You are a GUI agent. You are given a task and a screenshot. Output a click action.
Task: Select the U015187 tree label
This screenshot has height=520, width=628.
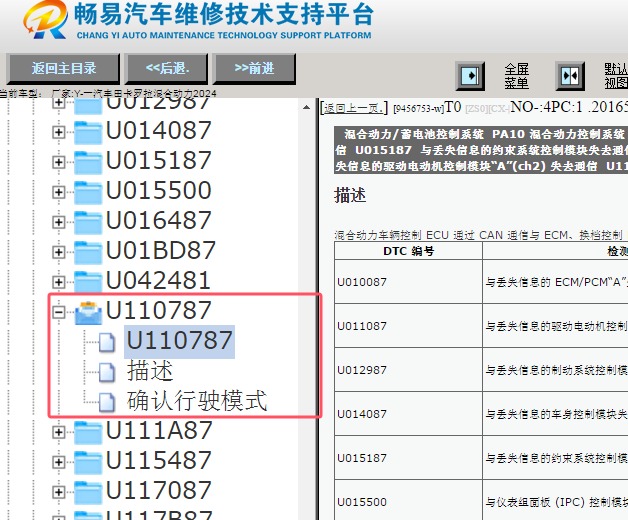pyautogui.click(x=159, y=161)
